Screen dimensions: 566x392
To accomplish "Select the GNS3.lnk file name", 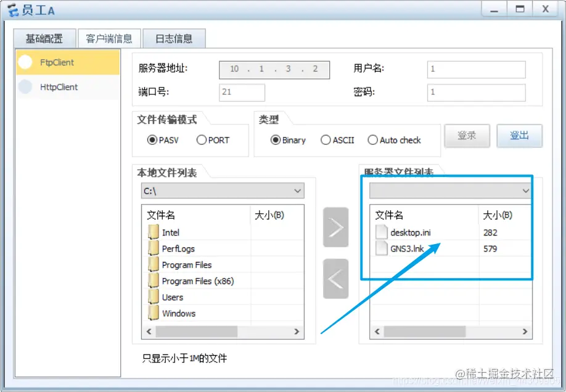I will click(x=407, y=249).
